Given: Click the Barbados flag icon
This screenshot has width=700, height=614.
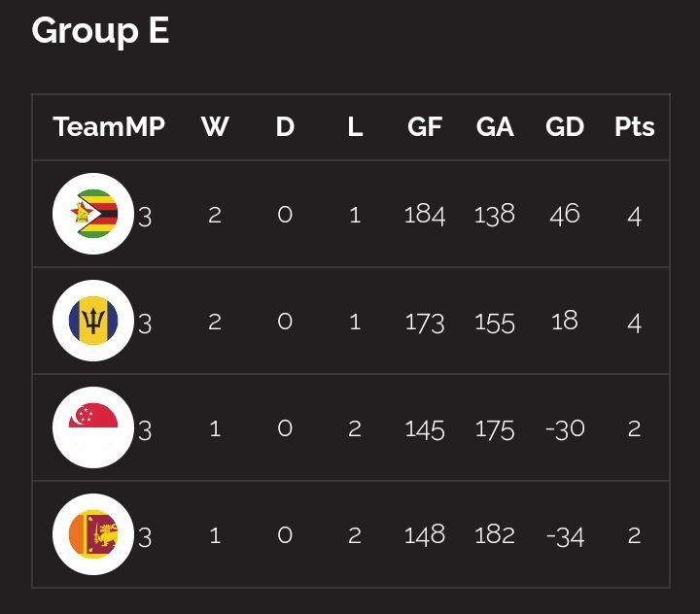Looking at the screenshot, I should (x=93, y=321).
